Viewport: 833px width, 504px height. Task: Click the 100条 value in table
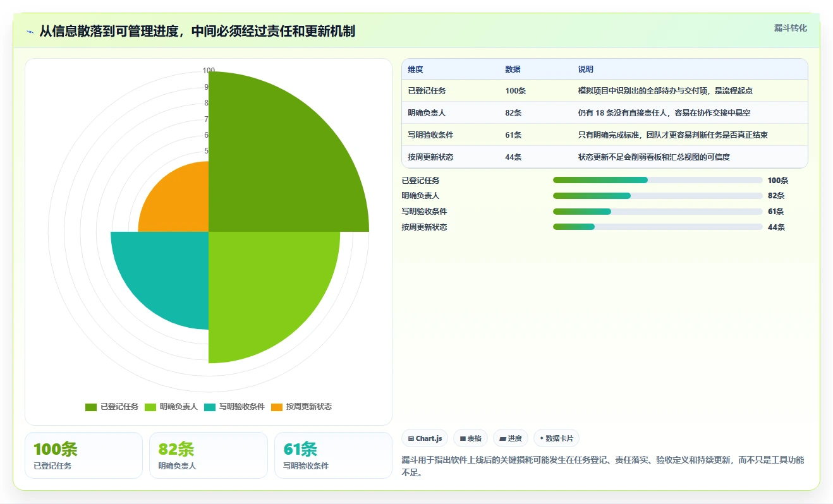click(x=515, y=91)
